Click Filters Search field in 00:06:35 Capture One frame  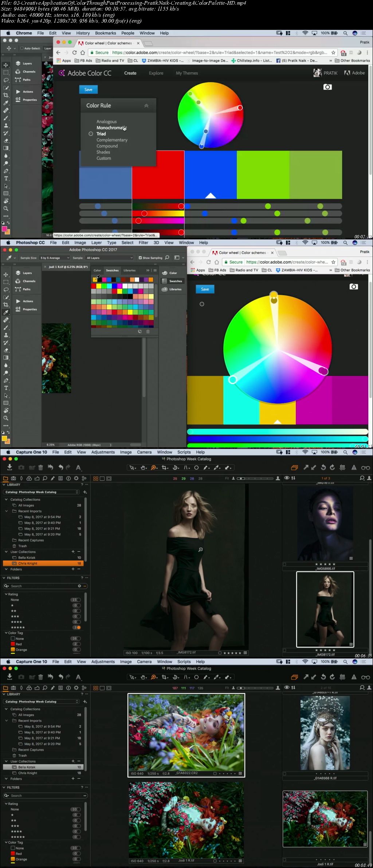pyautogui.click(x=46, y=586)
